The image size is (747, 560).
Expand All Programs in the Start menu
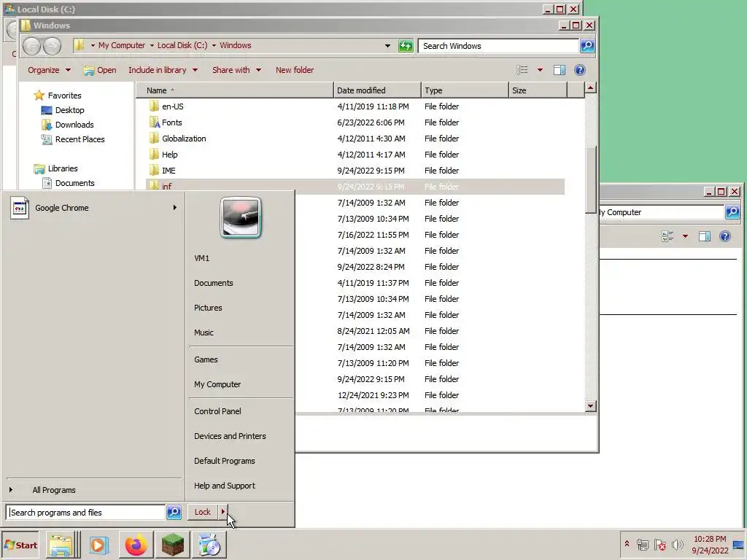click(54, 490)
